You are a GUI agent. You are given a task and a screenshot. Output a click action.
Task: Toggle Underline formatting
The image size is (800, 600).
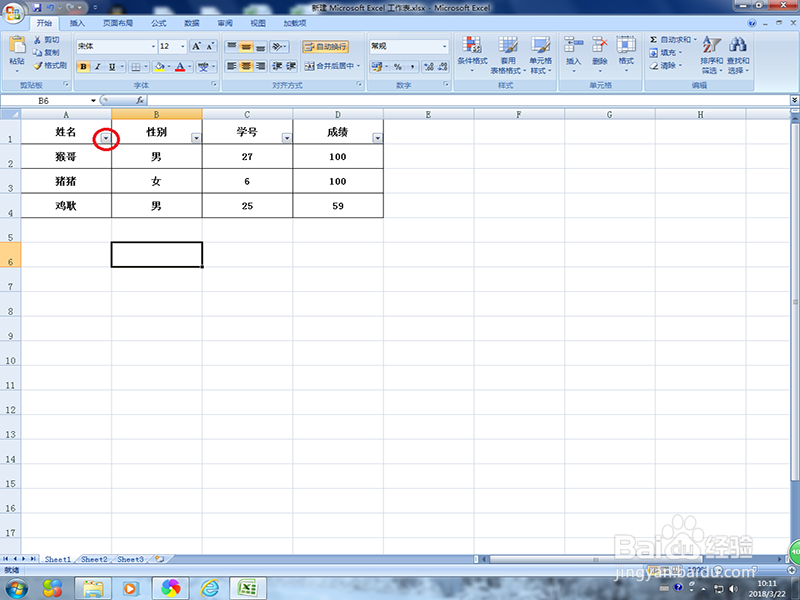click(112, 67)
